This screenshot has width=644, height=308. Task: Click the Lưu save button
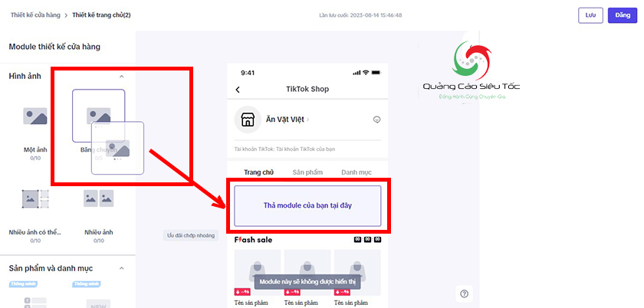[x=590, y=15]
